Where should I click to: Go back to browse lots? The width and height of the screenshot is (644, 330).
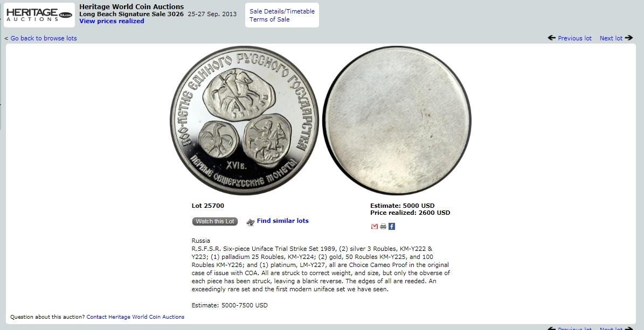44,38
